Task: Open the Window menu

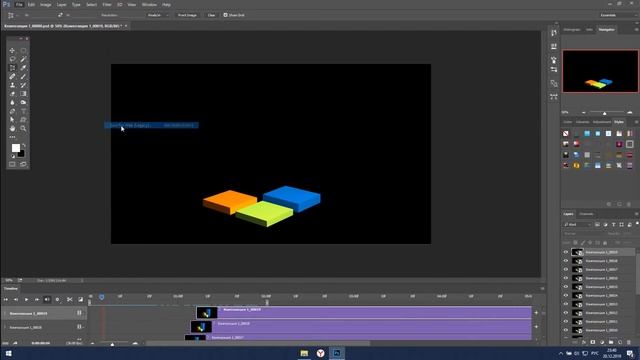Action: point(149,4)
